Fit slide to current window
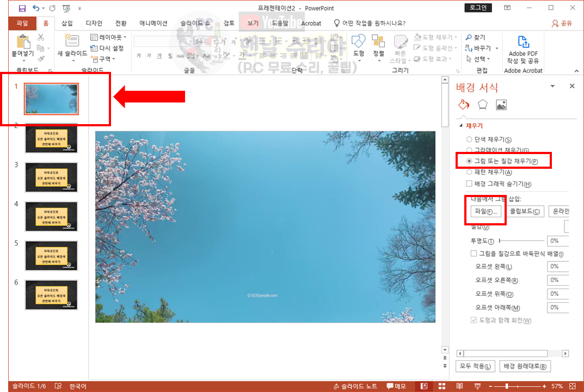Image resolution: width=584 pixels, height=392 pixels. (x=573, y=386)
